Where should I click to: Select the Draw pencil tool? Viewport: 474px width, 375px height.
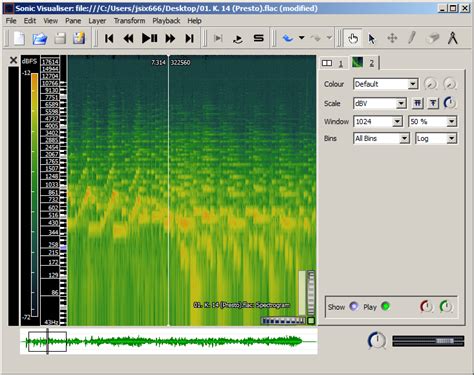(412, 38)
